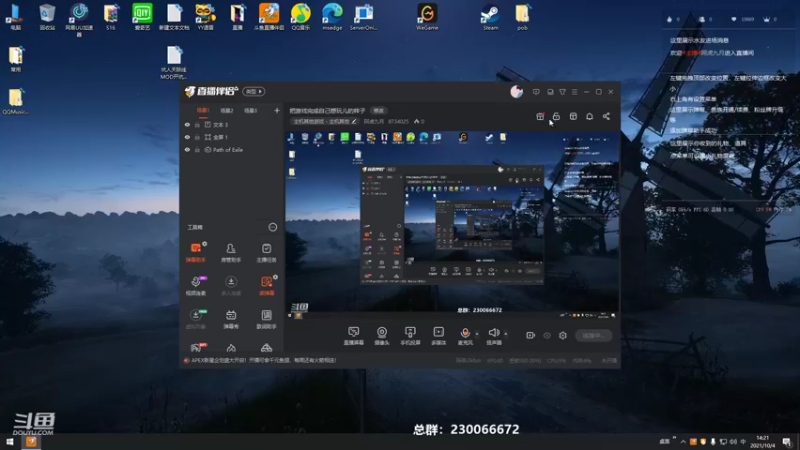This screenshot has width=800, height=450.
Task: Click the share icon in stream header
Action: point(606,116)
